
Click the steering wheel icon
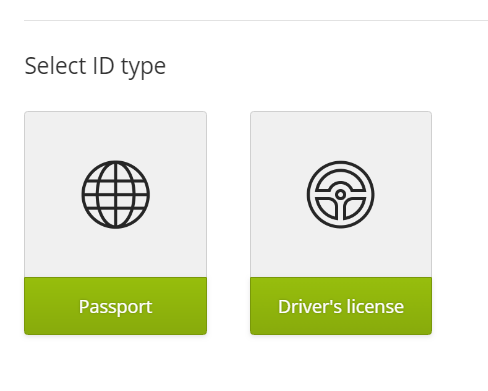[340, 195]
